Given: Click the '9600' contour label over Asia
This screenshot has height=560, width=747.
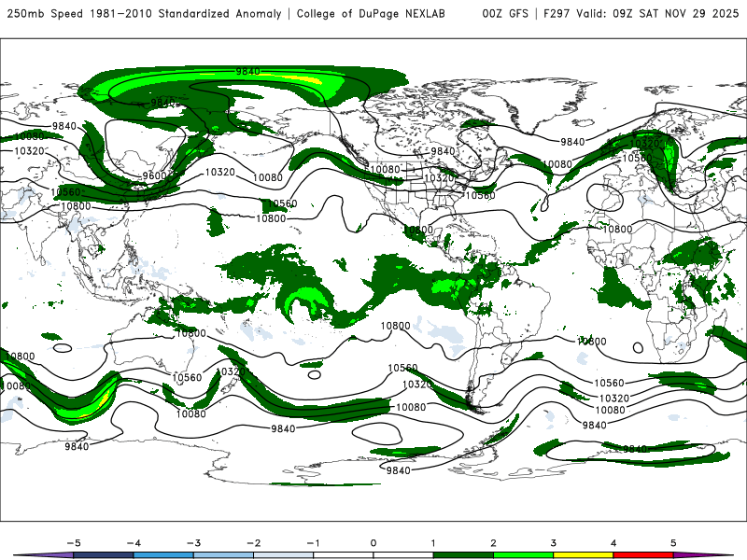Looking at the screenshot, I should click(x=154, y=175).
